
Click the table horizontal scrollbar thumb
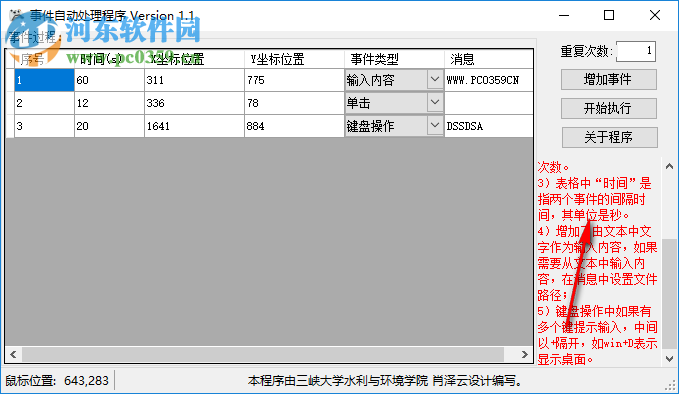tap(263, 355)
